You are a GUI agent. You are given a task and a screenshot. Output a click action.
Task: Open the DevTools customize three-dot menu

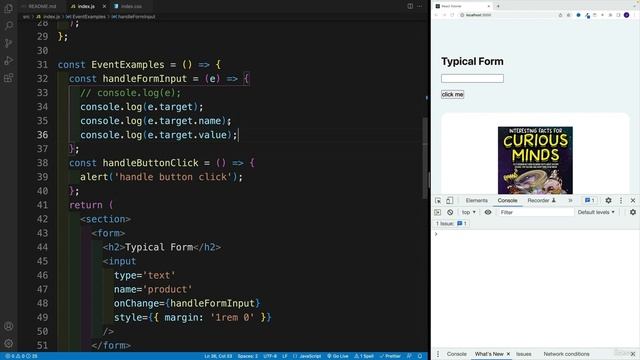[621, 200]
